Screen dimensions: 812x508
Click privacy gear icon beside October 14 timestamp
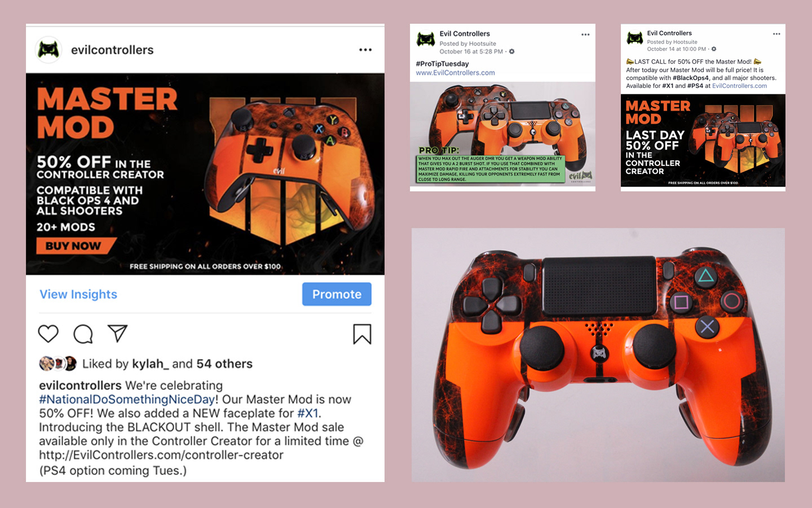(713, 49)
